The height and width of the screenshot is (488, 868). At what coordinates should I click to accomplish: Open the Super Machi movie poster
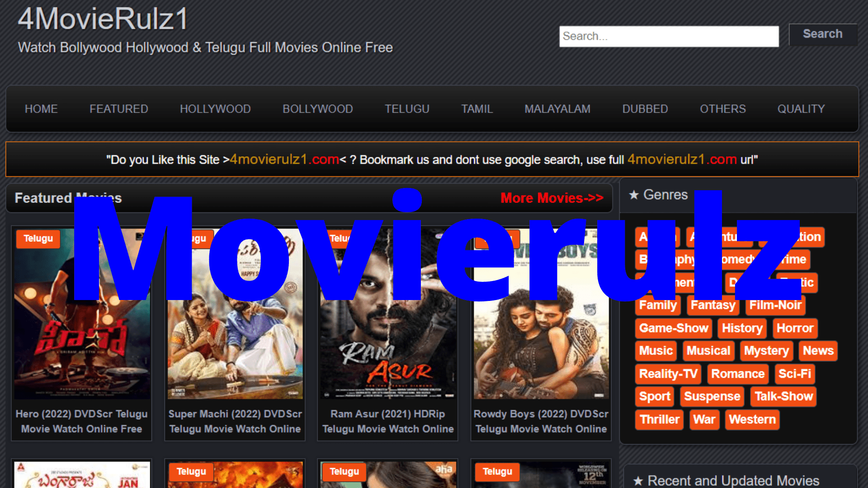pyautogui.click(x=235, y=314)
